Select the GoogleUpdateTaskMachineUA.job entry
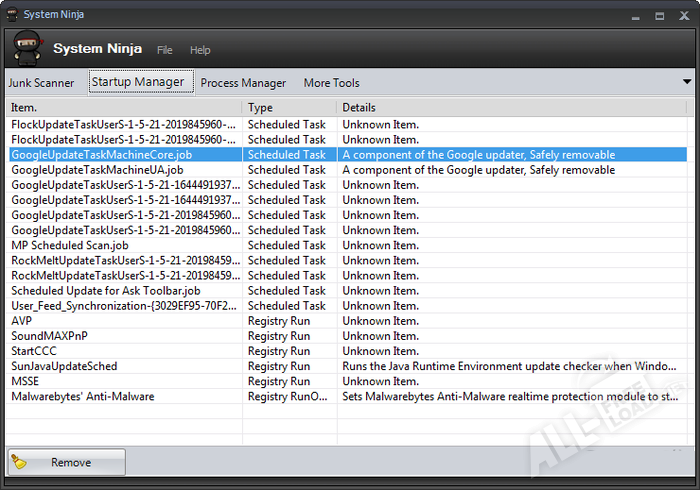This screenshot has width=700, height=490. point(97,170)
